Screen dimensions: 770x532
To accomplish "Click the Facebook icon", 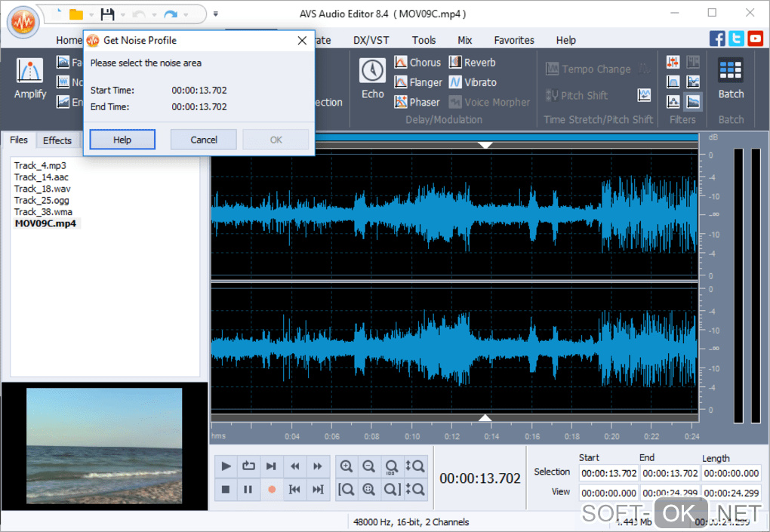I will [x=718, y=38].
